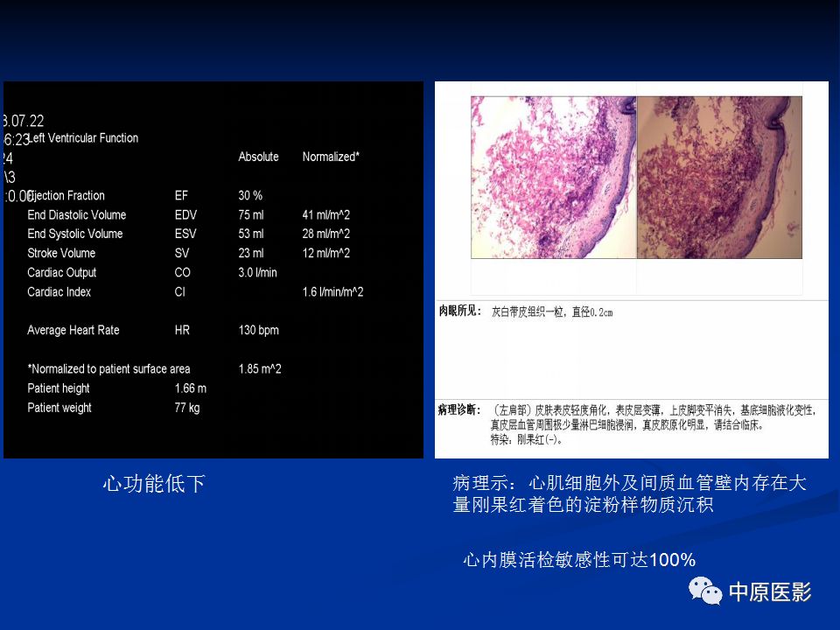This screenshot has width=840, height=630.
Task: Click the 'ESV' abbreviation
Action: (185, 234)
